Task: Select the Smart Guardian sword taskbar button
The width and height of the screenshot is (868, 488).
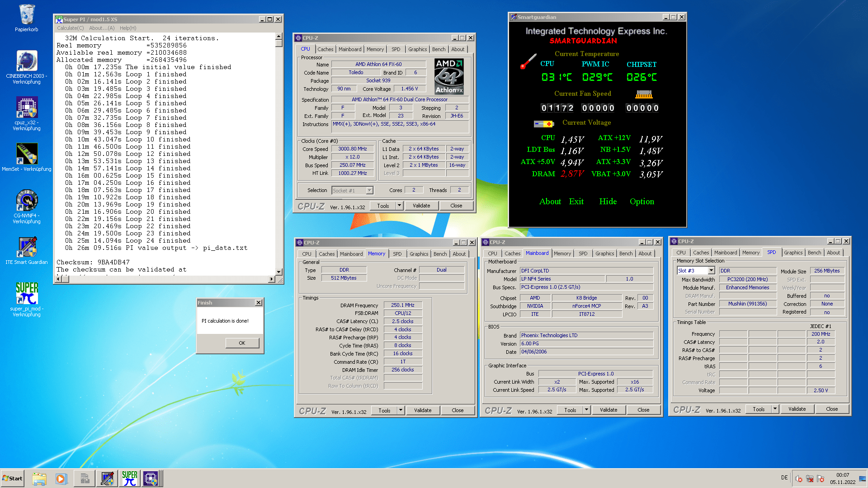Action: 107,479
